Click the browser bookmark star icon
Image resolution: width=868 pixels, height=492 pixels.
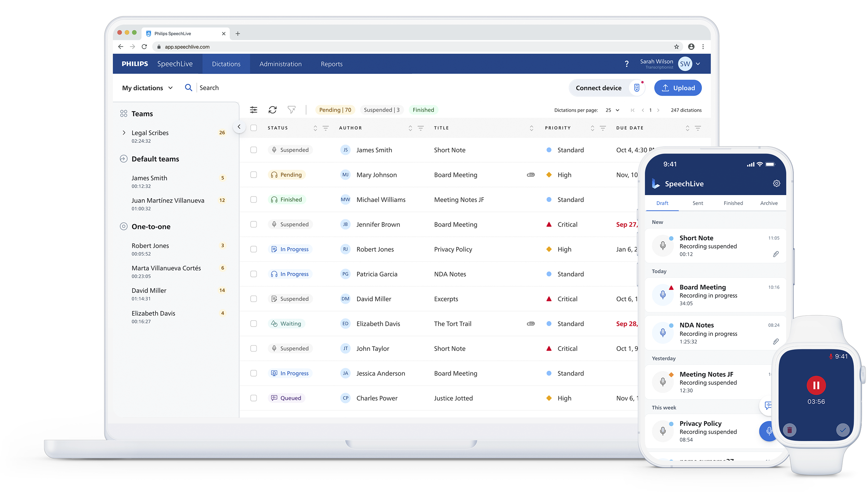pos(676,47)
